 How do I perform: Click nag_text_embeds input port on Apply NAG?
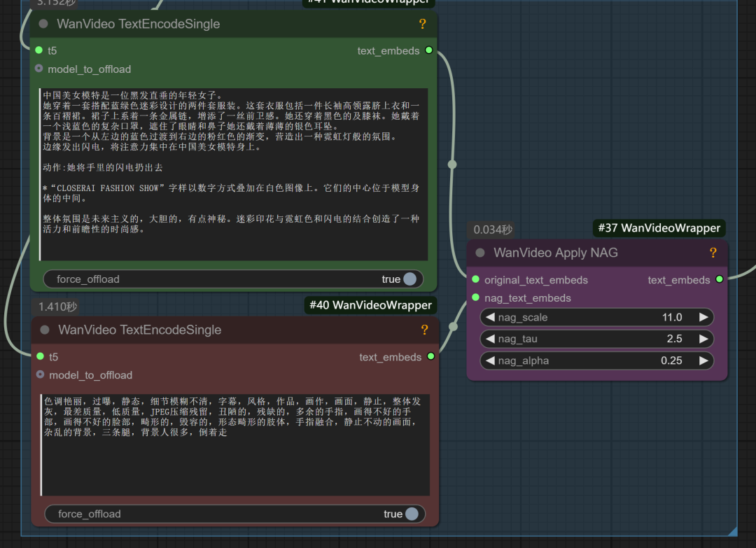point(475,297)
